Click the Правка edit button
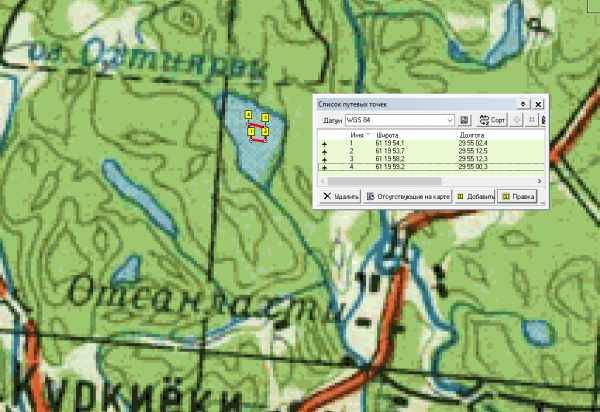The width and height of the screenshot is (600, 412). point(518,196)
